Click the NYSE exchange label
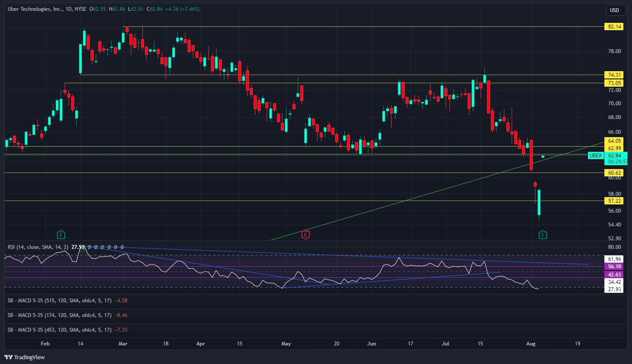 point(80,9)
